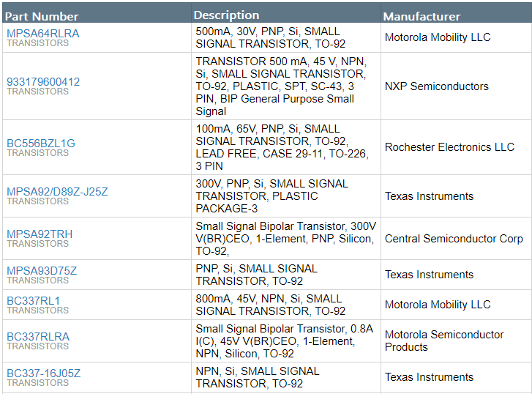Screen dimensions: 532x394
Task: Open part number 933179600412
Action: point(43,82)
